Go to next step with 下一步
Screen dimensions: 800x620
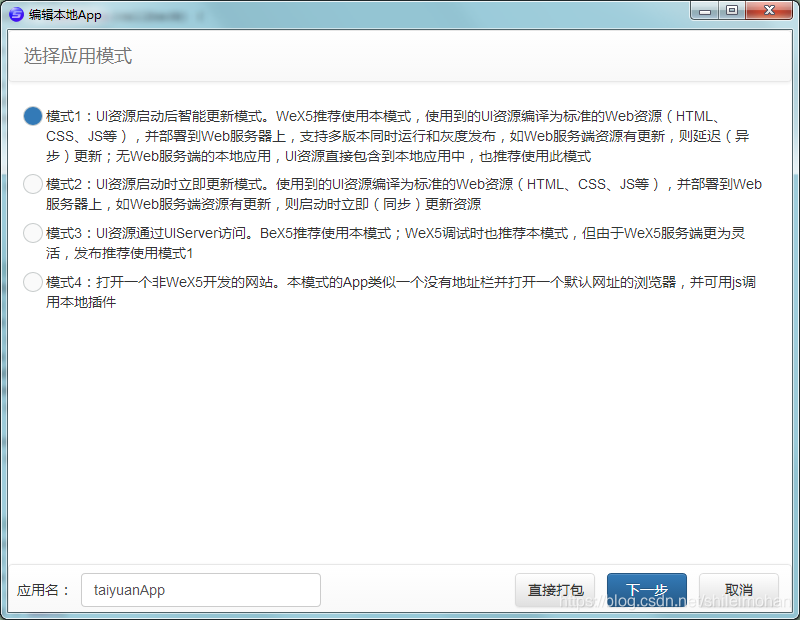[647, 590]
